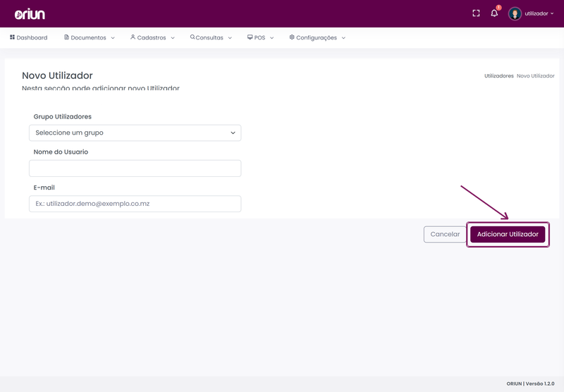Click the Novo Utilizador breadcrumb

click(x=536, y=76)
